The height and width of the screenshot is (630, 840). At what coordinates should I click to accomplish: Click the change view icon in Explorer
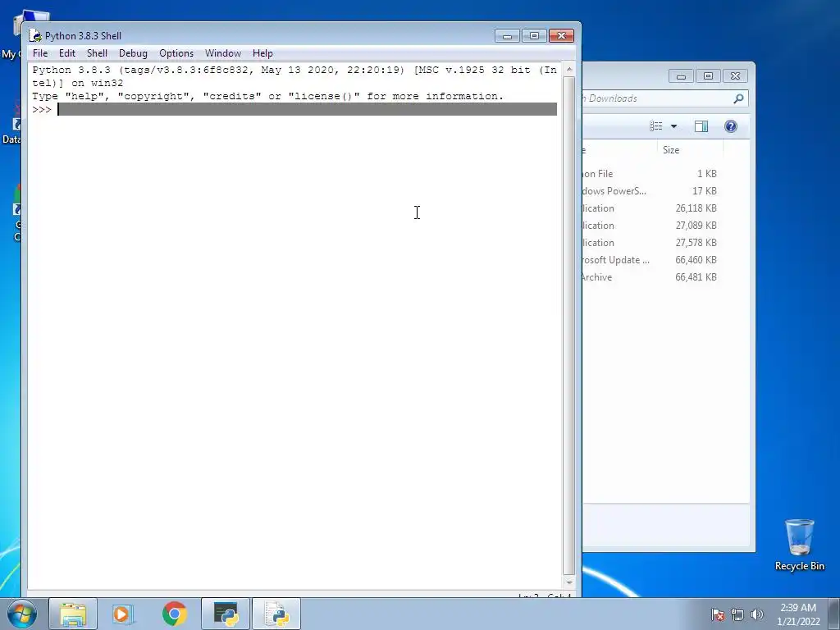click(656, 126)
